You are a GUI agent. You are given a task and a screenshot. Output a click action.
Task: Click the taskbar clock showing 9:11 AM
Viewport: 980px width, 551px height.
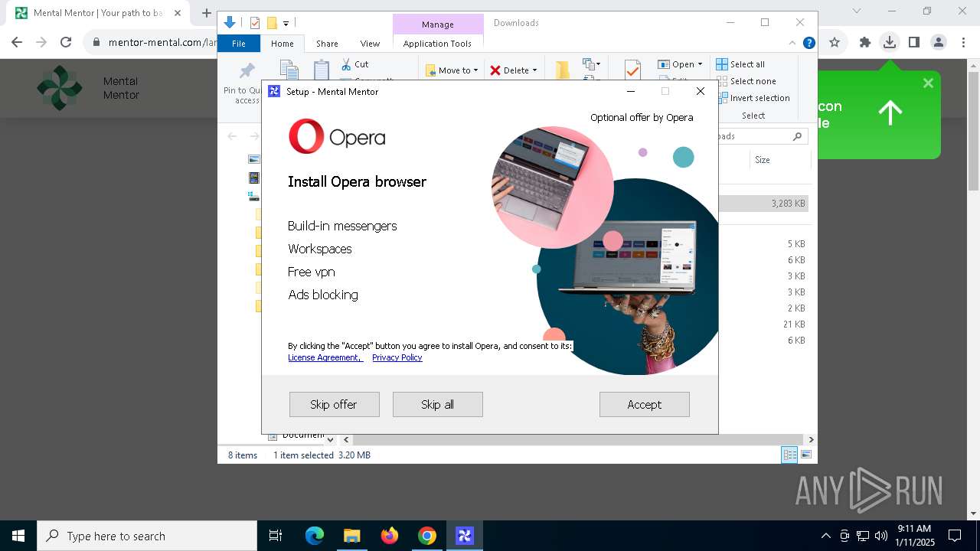coord(916,536)
